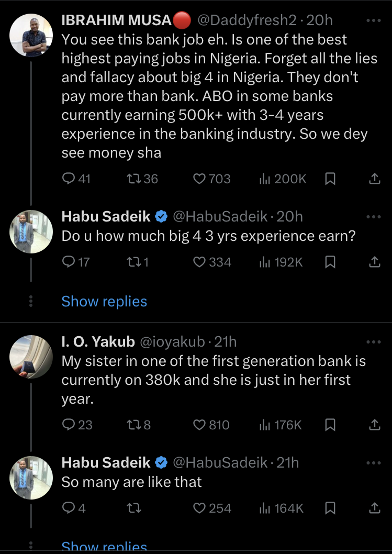Open more options on Ibrahim Musa's tweet
Image resolution: width=392 pixels, height=554 pixels.
374,20
